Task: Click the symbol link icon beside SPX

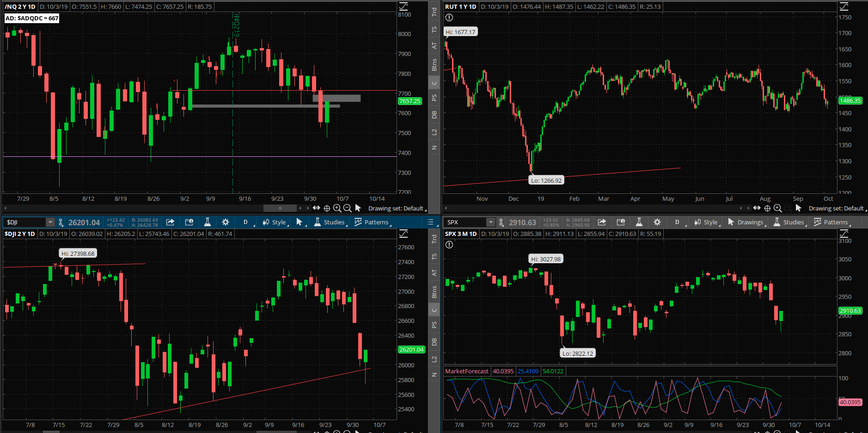Action: tap(501, 223)
